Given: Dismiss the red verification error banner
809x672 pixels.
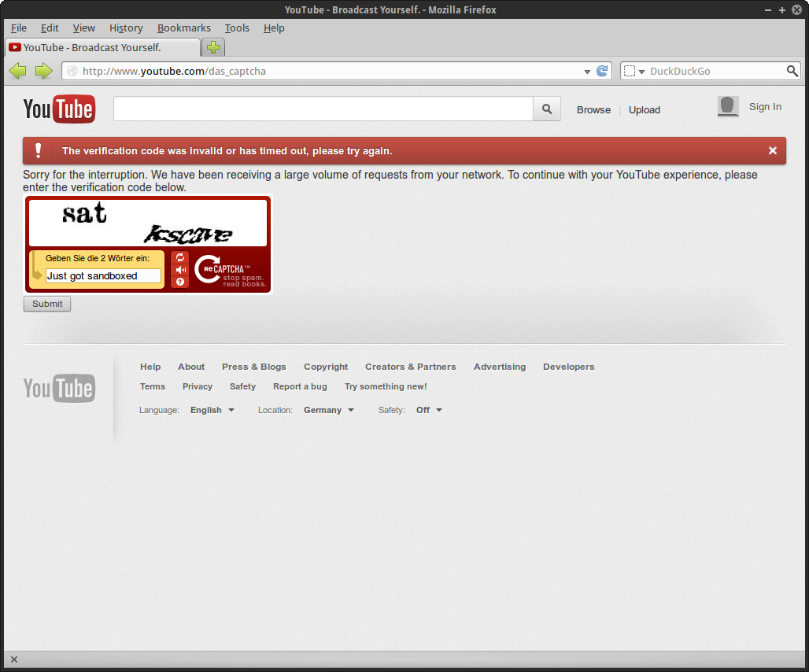Looking at the screenshot, I should click(x=772, y=150).
